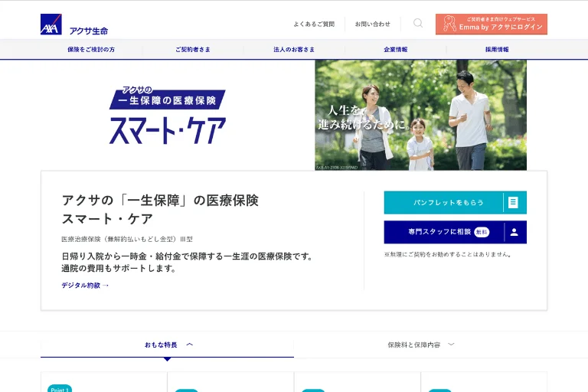This screenshot has width=588, height=392.
Task: Open お問い合わせ link
Action: pyautogui.click(x=372, y=24)
